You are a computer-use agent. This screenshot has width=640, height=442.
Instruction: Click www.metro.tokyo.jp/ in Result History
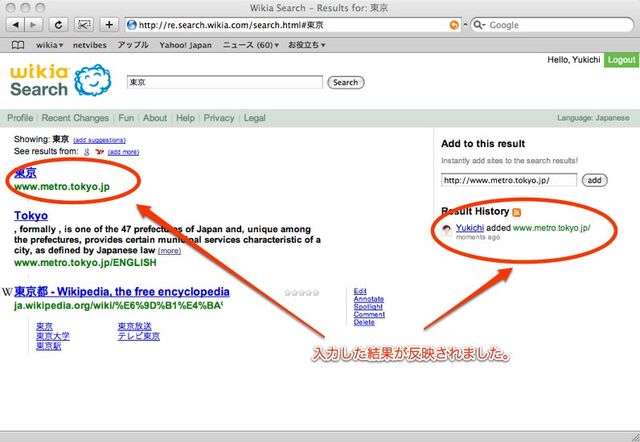551,228
